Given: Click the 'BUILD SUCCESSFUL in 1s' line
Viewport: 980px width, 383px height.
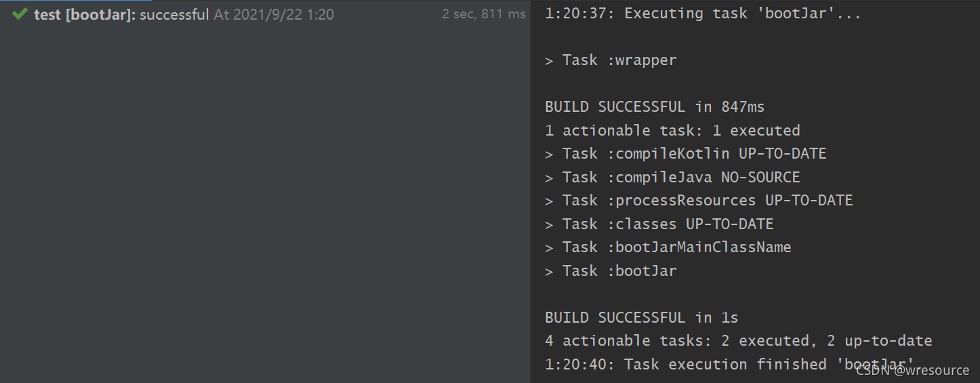Looking at the screenshot, I should pos(641,317).
